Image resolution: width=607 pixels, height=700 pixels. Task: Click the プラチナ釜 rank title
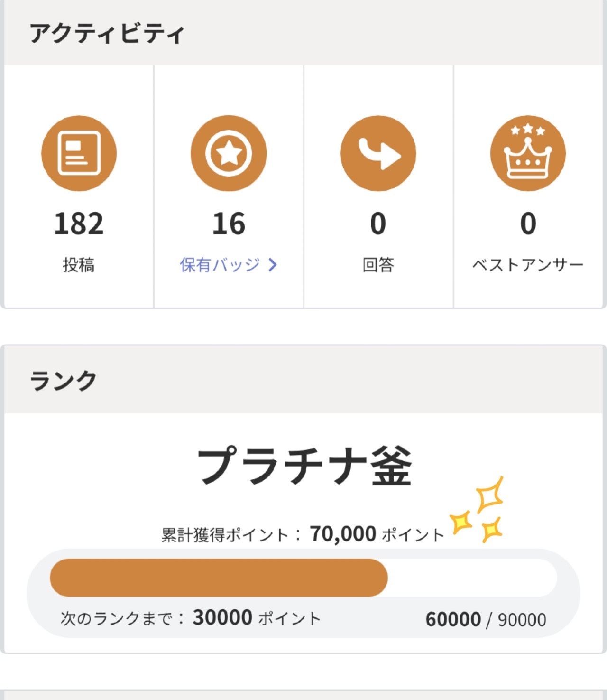(x=304, y=466)
